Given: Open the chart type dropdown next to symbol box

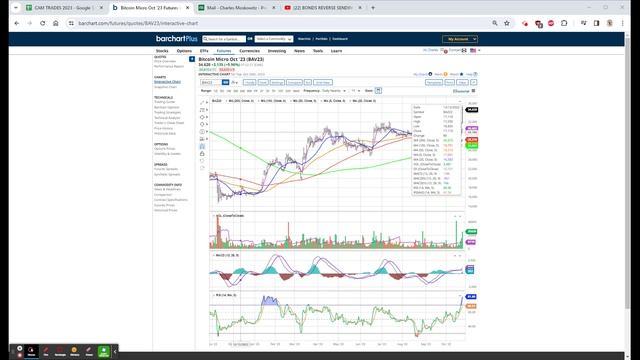Looking at the screenshot, I should click(235, 82).
